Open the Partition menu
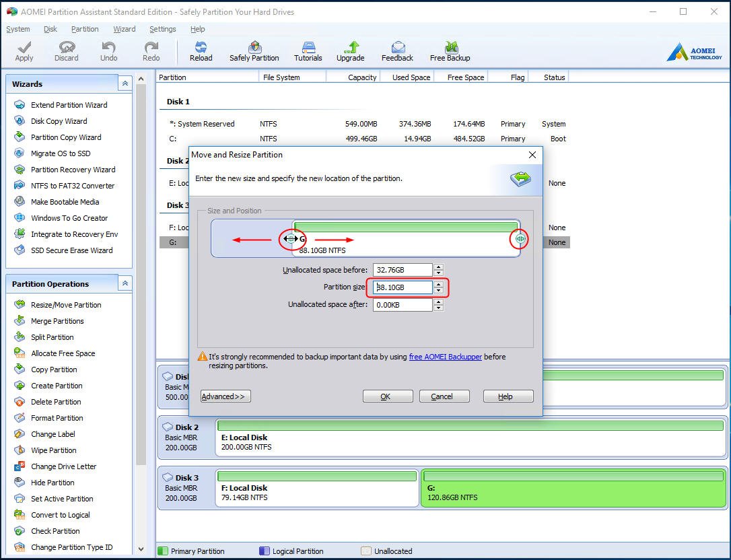 pyautogui.click(x=85, y=29)
